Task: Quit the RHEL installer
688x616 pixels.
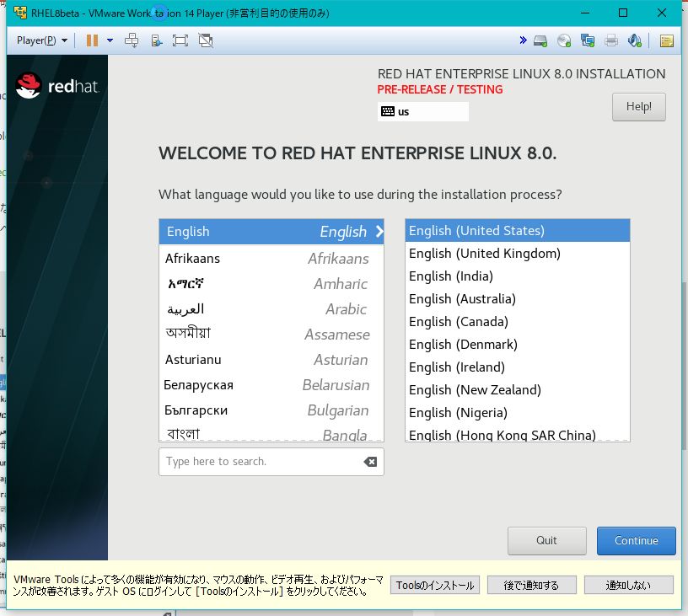Action: pyautogui.click(x=546, y=541)
